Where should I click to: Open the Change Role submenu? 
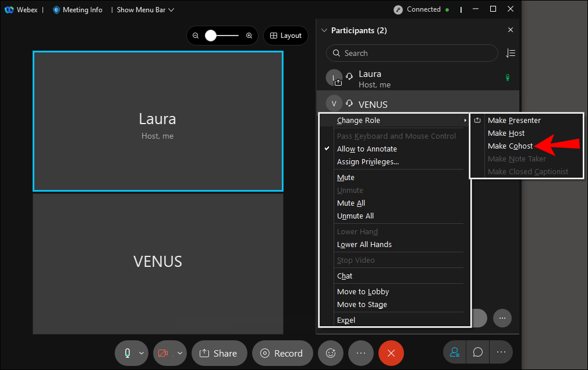(x=395, y=121)
